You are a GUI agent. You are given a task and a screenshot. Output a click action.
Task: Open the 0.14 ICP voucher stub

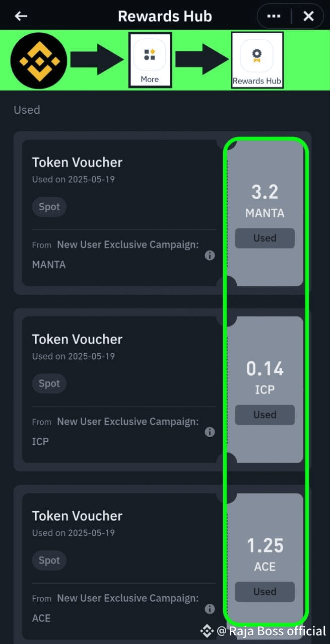click(265, 387)
